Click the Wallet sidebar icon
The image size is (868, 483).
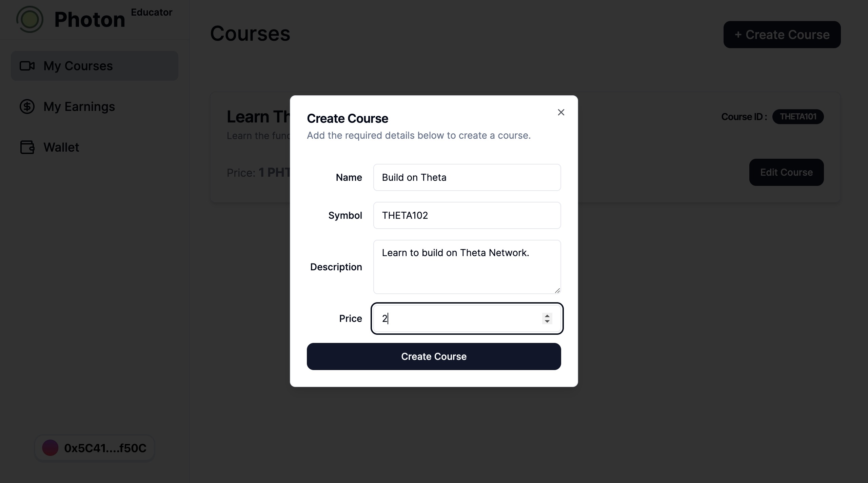[x=27, y=147]
